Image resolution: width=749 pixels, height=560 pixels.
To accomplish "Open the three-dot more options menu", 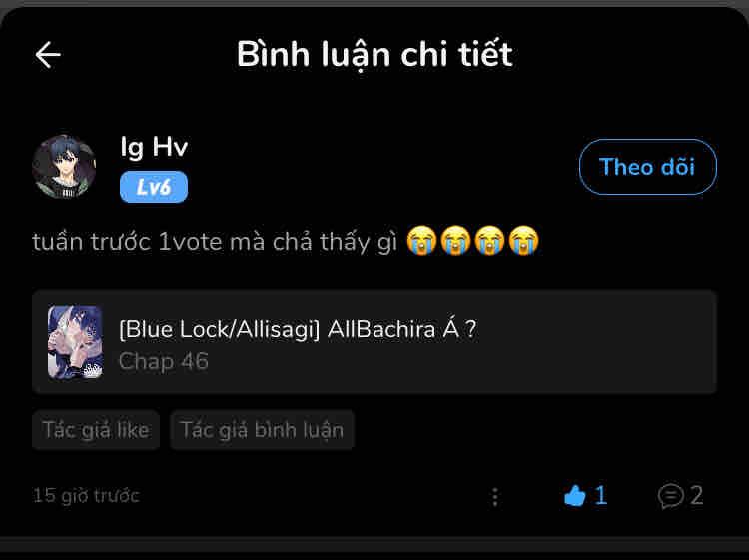I will click(495, 497).
